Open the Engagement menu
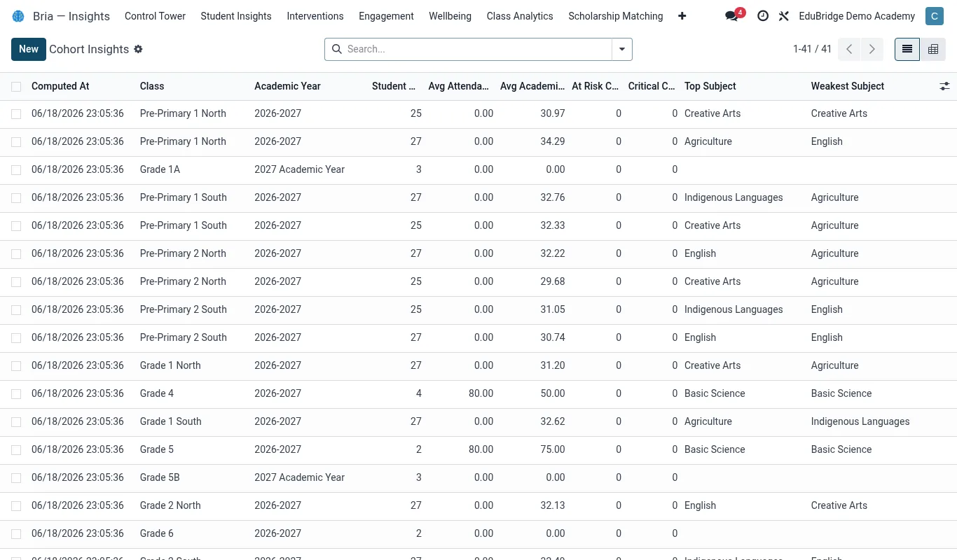This screenshot has width=957, height=560. click(386, 16)
